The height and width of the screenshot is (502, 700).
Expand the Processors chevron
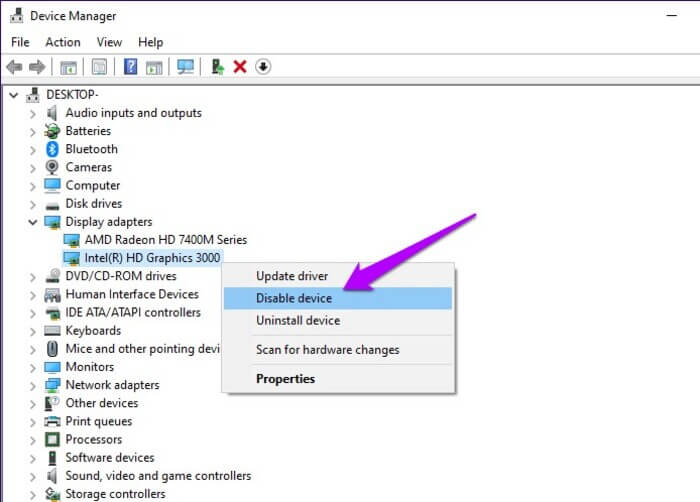[33, 440]
